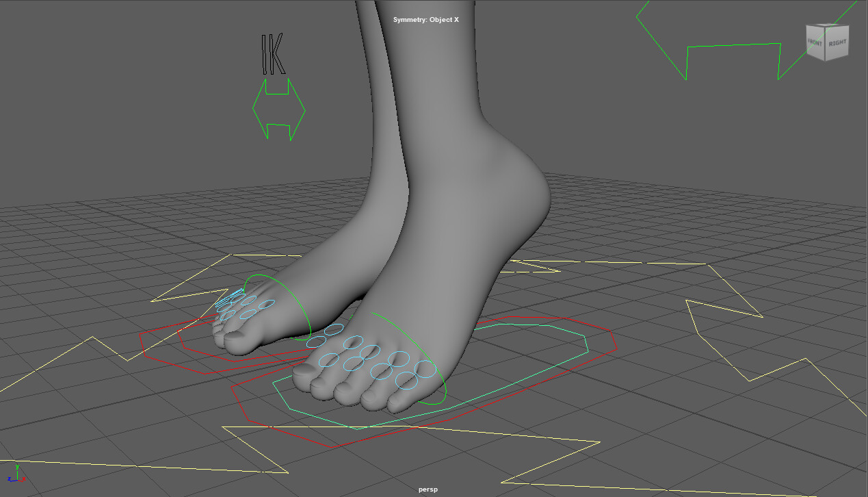This screenshot has width=868, height=497.
Task: Click the blue Z axis on the axis gizmo
Action: tap(10, 479)
